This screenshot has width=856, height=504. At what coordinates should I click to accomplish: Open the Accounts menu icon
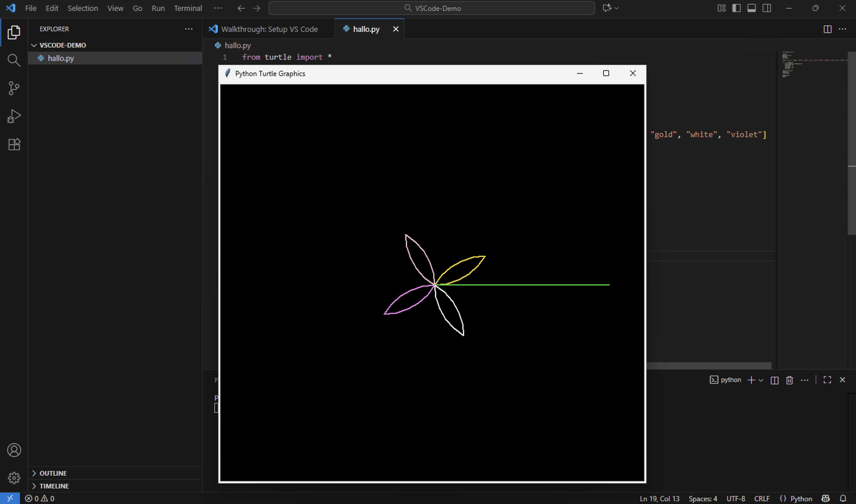14,450
